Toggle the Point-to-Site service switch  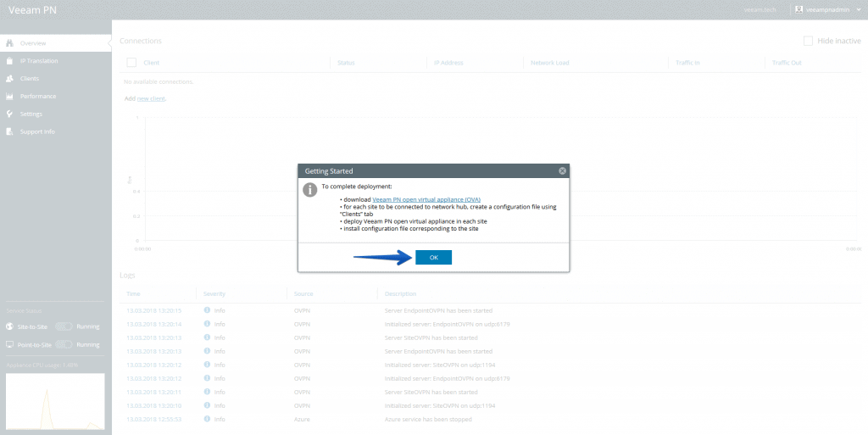64,345
